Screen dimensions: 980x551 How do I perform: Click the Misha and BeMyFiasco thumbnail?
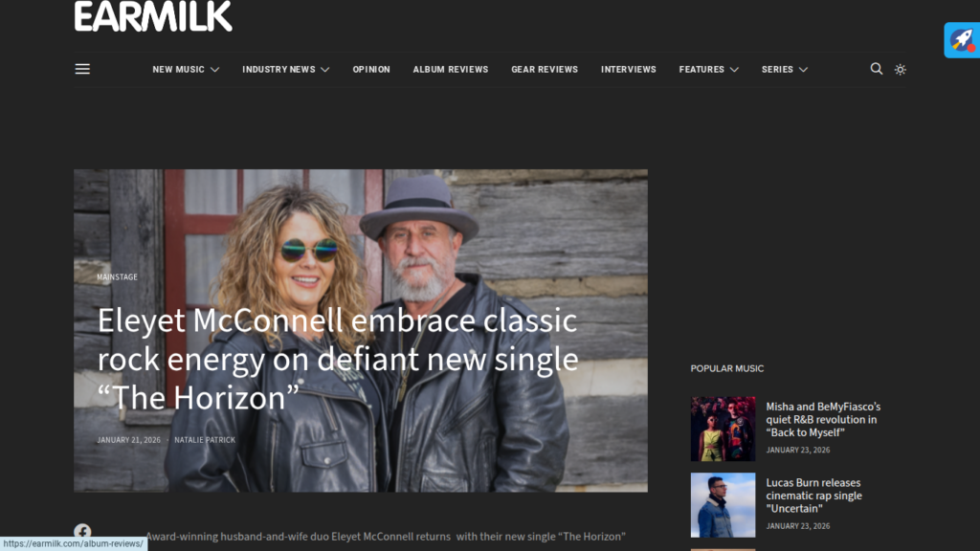[x=723, y=429]
